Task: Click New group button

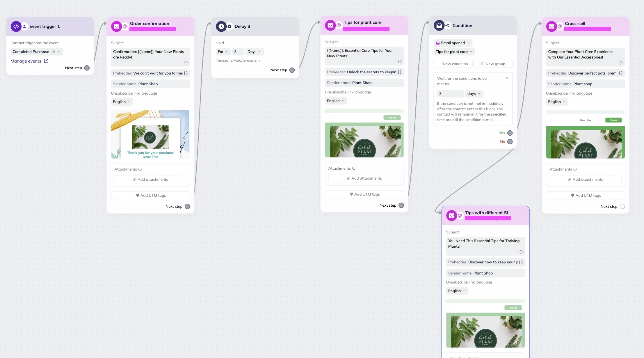Action: tap(493, 64)
